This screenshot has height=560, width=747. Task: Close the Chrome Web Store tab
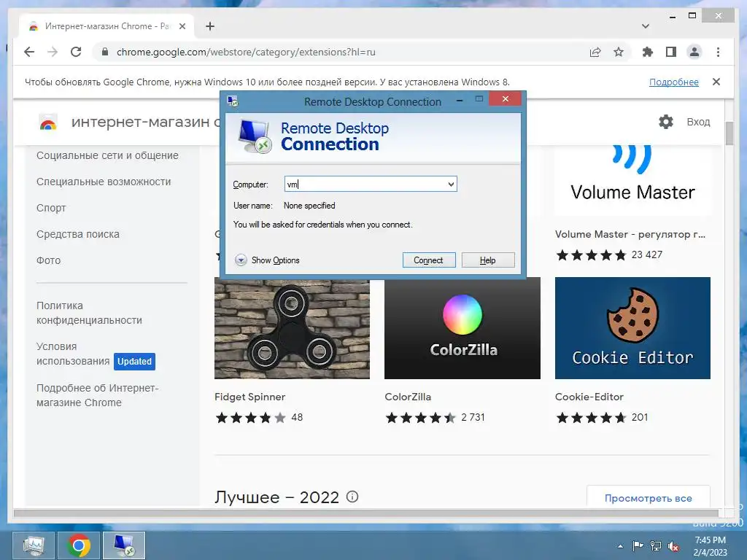click(182, 26)
